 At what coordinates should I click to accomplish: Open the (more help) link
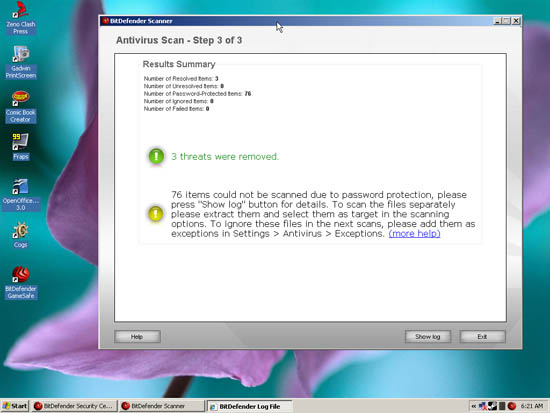tap(414, 234)
